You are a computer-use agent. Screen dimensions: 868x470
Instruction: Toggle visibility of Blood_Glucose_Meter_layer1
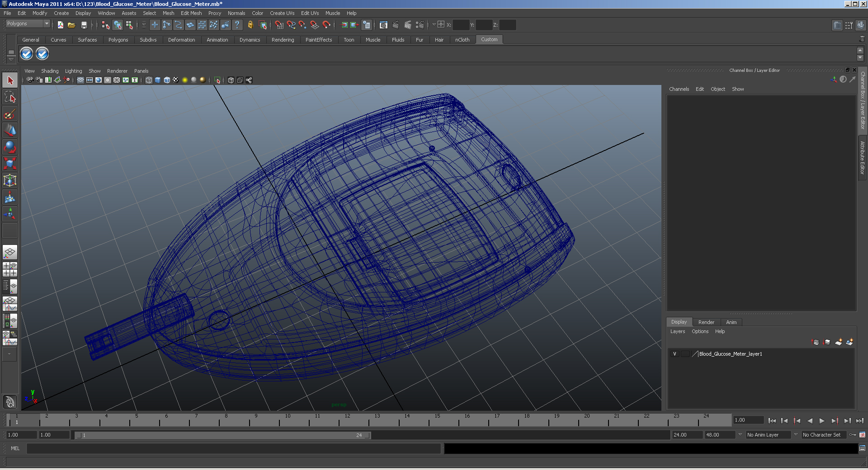coord(675,354)
